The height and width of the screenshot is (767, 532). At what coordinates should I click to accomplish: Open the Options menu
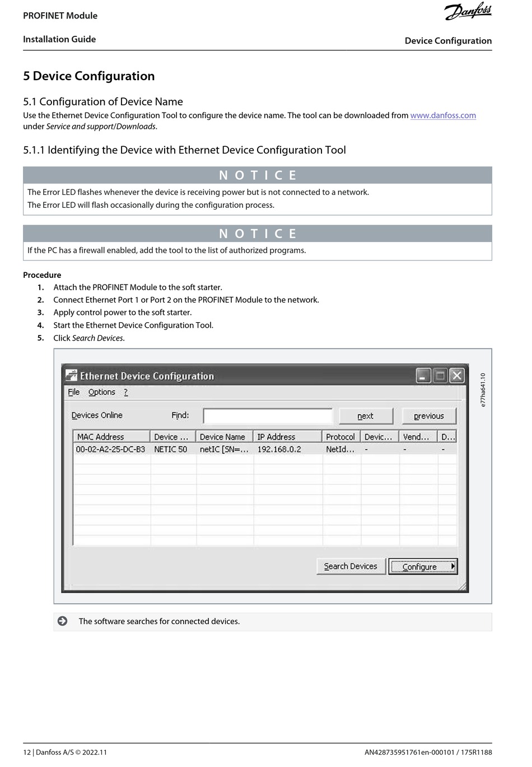102,392
